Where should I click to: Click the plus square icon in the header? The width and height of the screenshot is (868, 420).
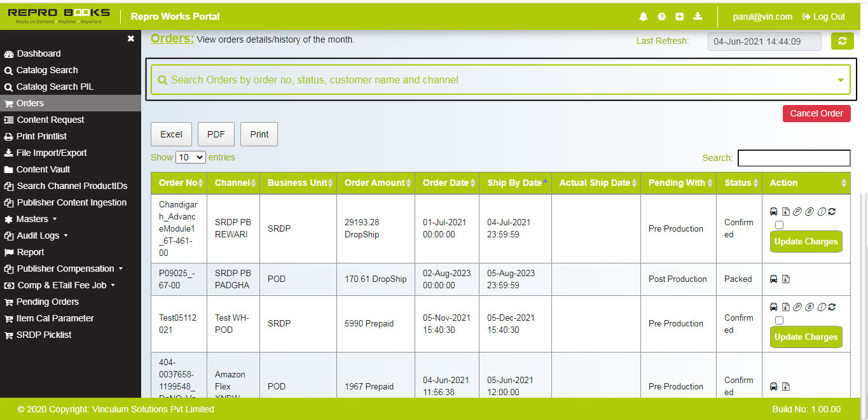click(680, 17)
